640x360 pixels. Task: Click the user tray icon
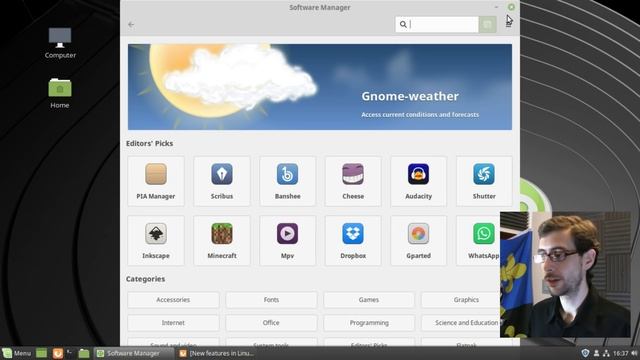596,353
